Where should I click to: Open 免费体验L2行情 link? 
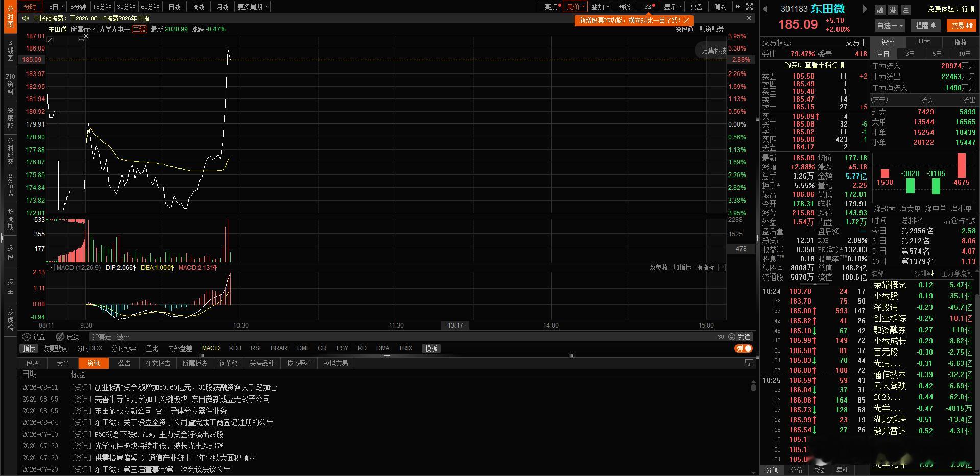coord(951,9)
